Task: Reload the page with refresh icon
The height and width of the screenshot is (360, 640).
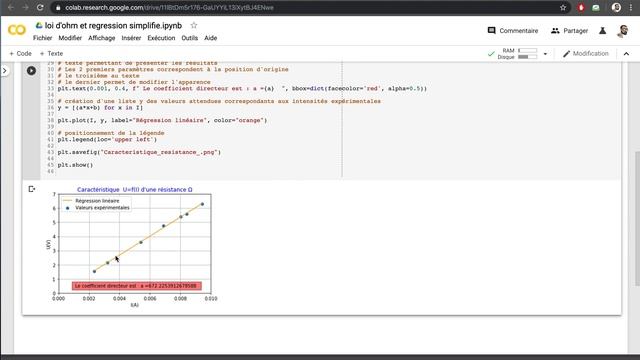Action: pyautogui.click(x=40, y=7)
